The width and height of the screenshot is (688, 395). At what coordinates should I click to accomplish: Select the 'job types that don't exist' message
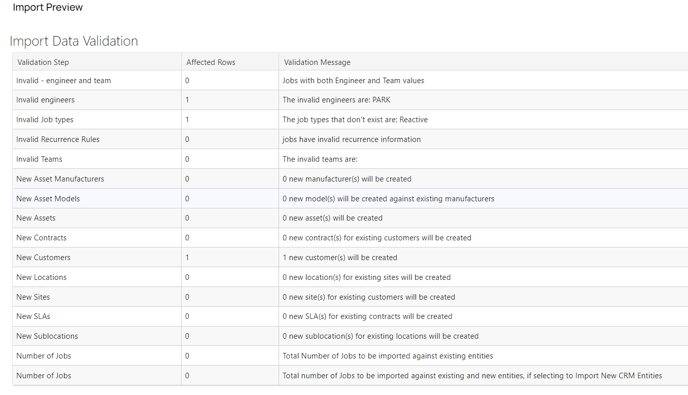355,119
